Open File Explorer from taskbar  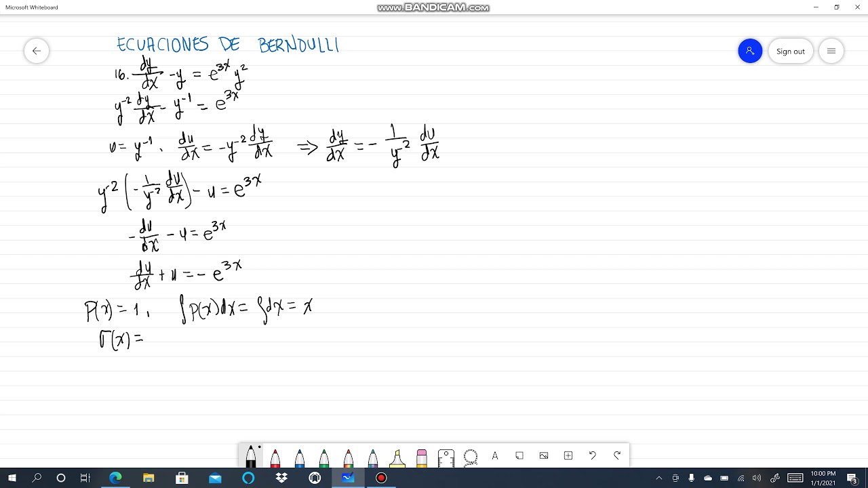click(x=149, y=478)
